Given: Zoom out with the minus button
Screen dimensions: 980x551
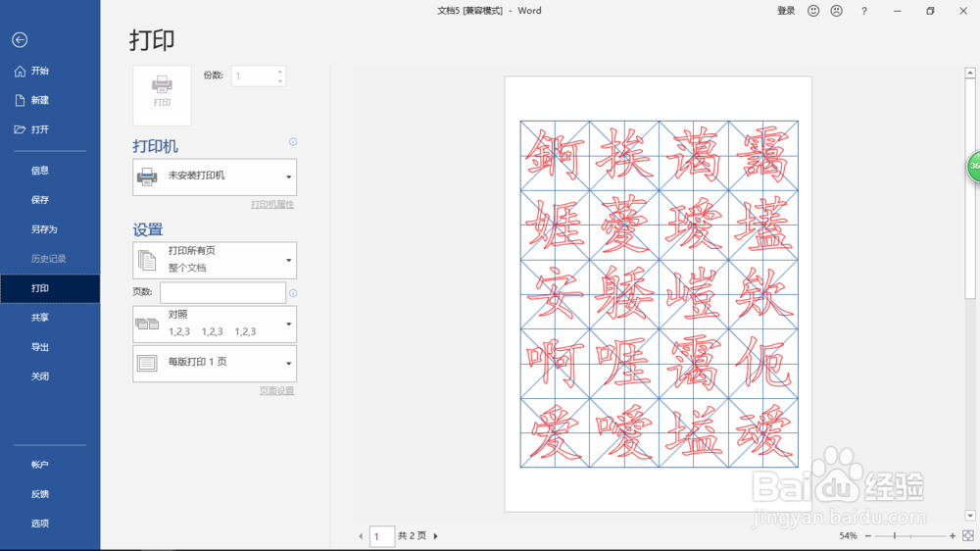Looking at the screenshot, I should [867, 536].
